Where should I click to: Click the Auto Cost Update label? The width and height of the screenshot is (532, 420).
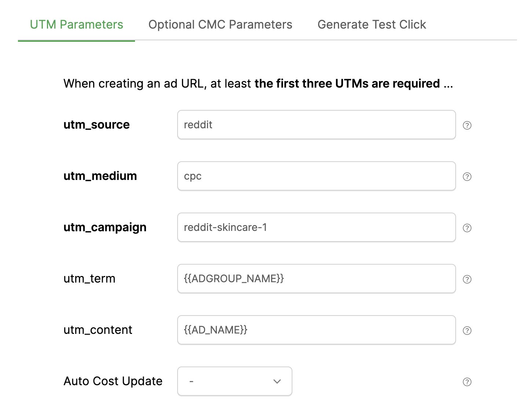pos(113,381)
